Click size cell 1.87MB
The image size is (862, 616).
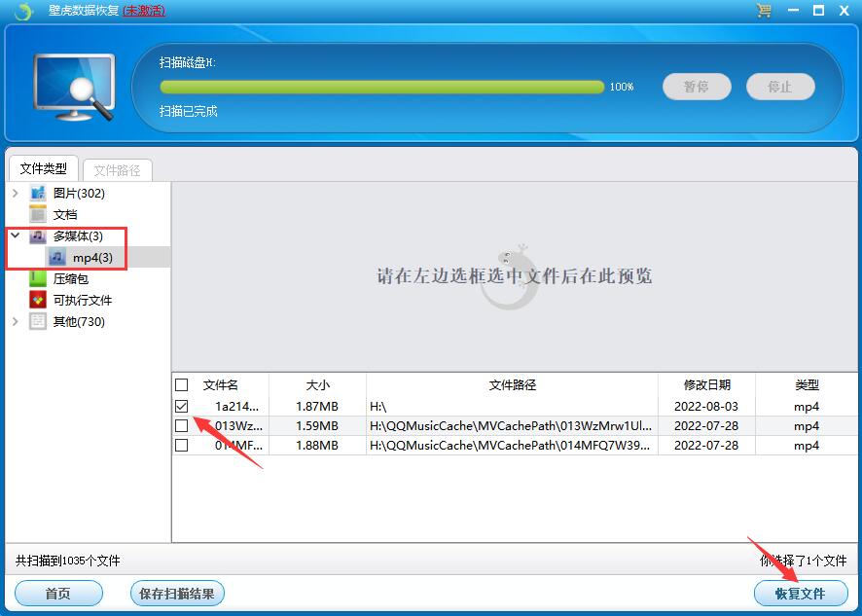317,407
